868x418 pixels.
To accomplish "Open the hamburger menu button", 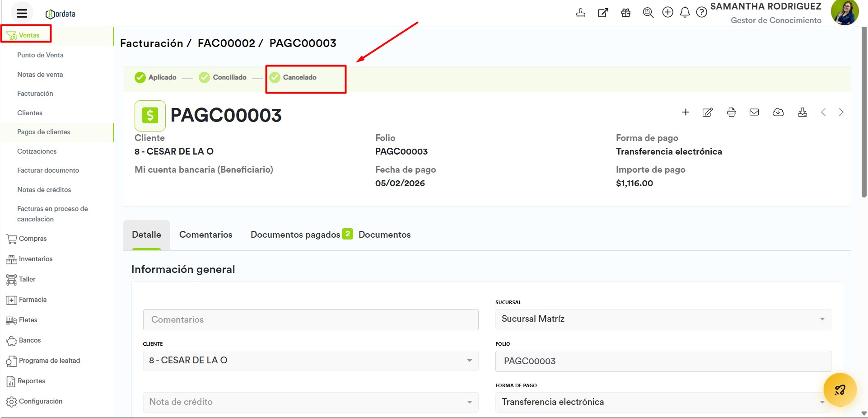I will (22, 13).
